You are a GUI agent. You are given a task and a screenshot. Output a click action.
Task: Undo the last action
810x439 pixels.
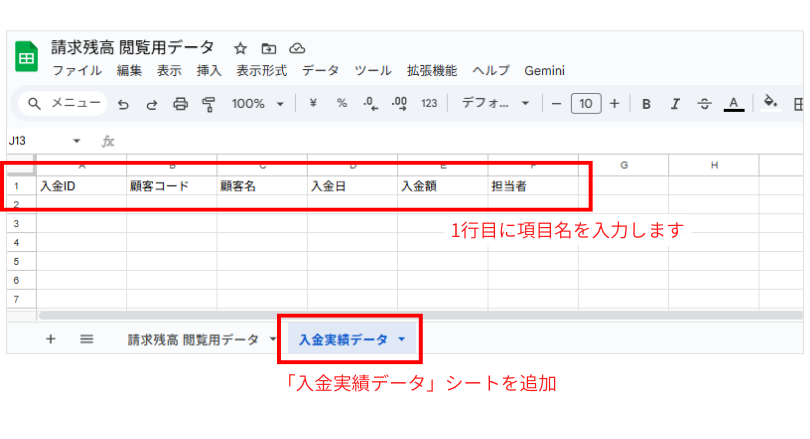pos(123,104)
